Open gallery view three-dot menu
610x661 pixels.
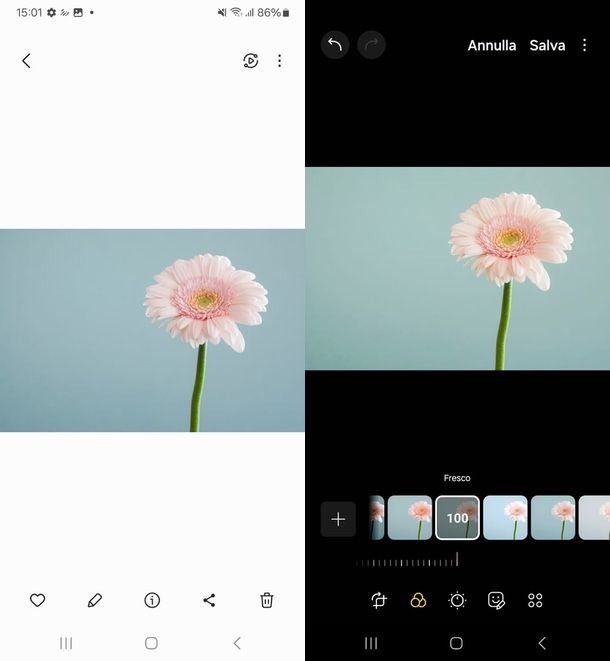[279, 61]
